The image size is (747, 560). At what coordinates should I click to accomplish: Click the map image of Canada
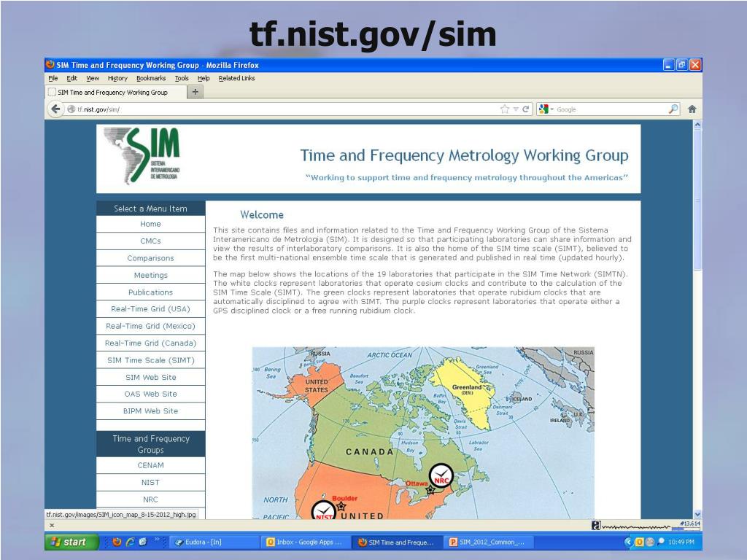click(423, 433)
